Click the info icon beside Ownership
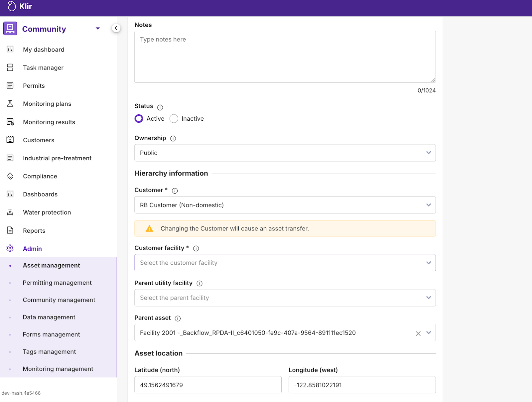The image size is (532, 402). 173,139
